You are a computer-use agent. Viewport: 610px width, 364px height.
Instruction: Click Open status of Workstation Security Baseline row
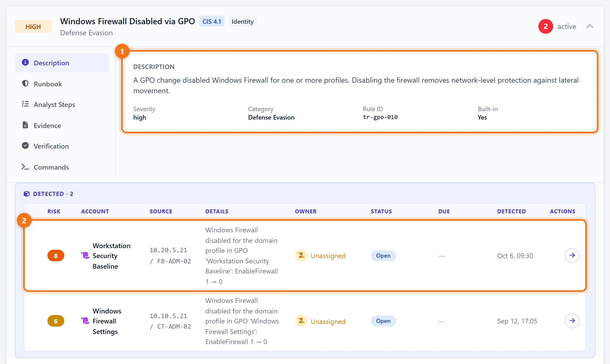[x=383, y=255]
